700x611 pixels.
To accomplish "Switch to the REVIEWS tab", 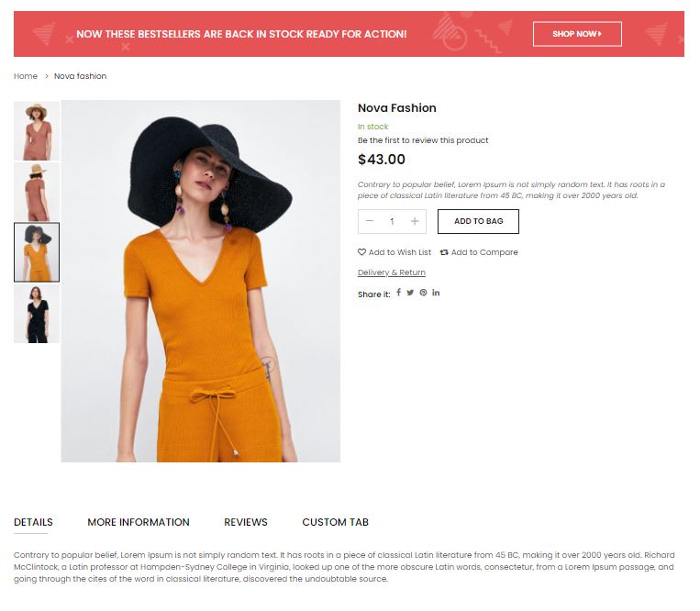I will point(246,522).
